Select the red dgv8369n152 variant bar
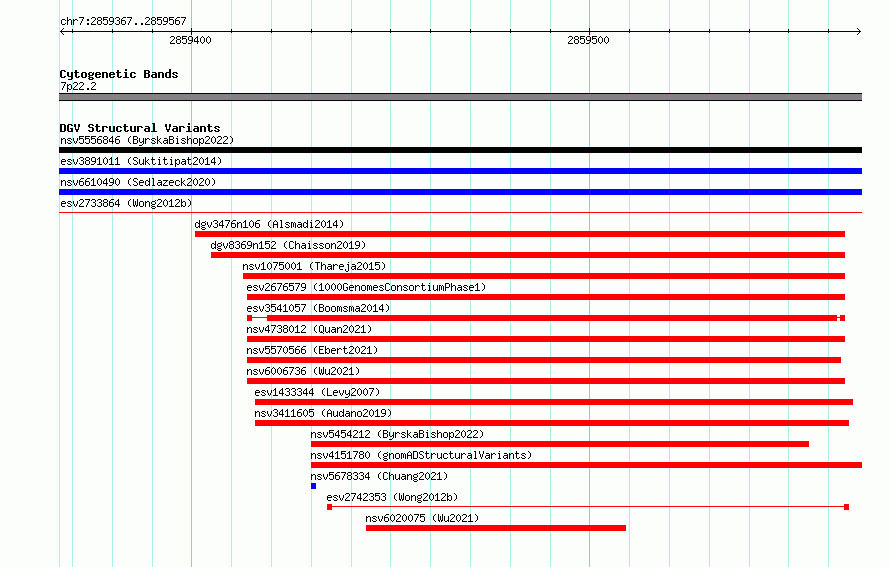Viewport: 890px width, 567px height. click(528, 255)
